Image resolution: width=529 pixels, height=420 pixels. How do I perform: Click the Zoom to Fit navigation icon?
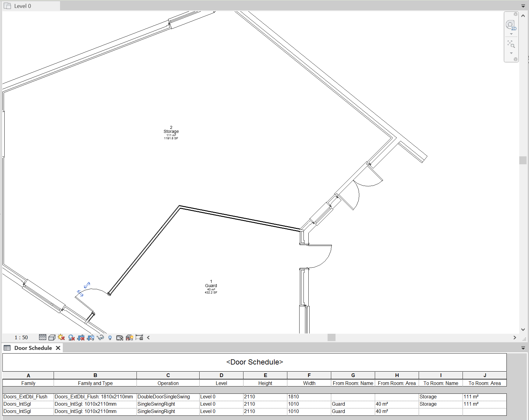click(x=511, y=44)
